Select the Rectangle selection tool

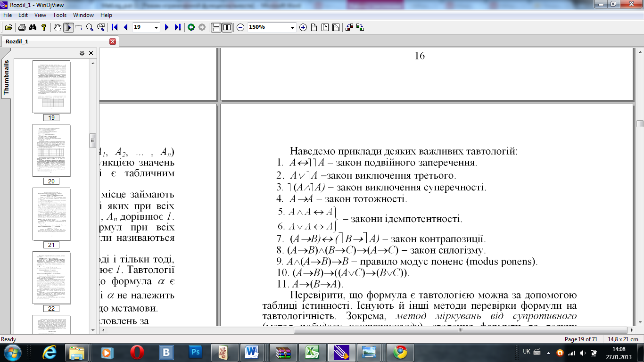click(x=79, y=27)
